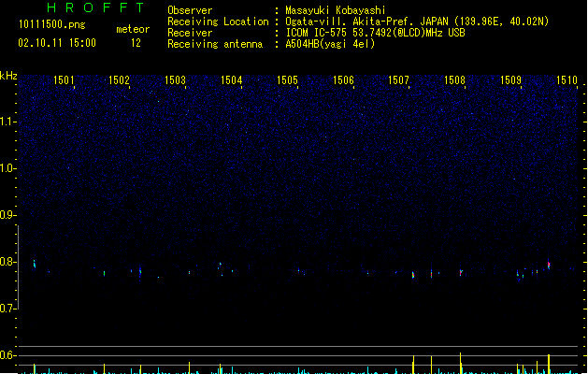Click the 1503 time marker

click(175, 80)
